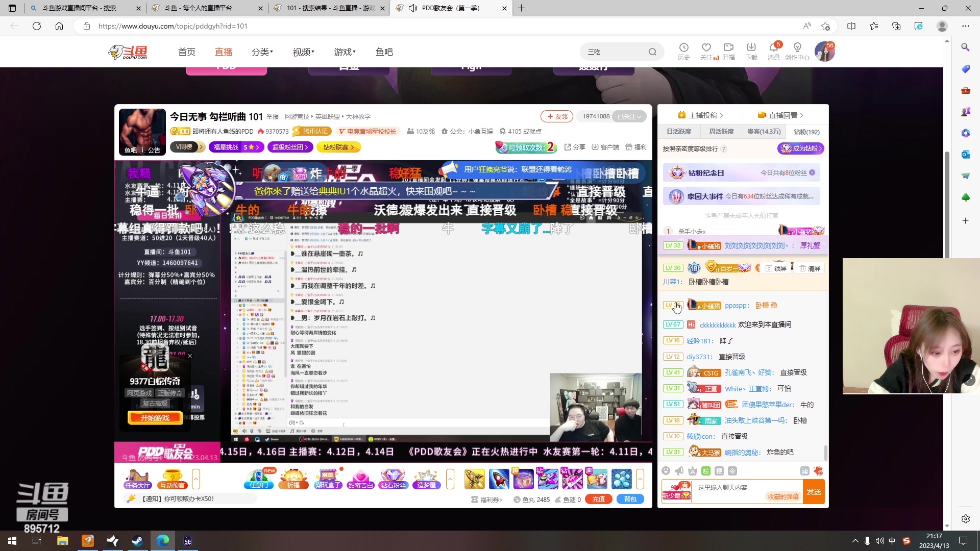Click the 充值 recharge button
The width and height of the screenshot is (980, 551).
(x=599, y=499)
